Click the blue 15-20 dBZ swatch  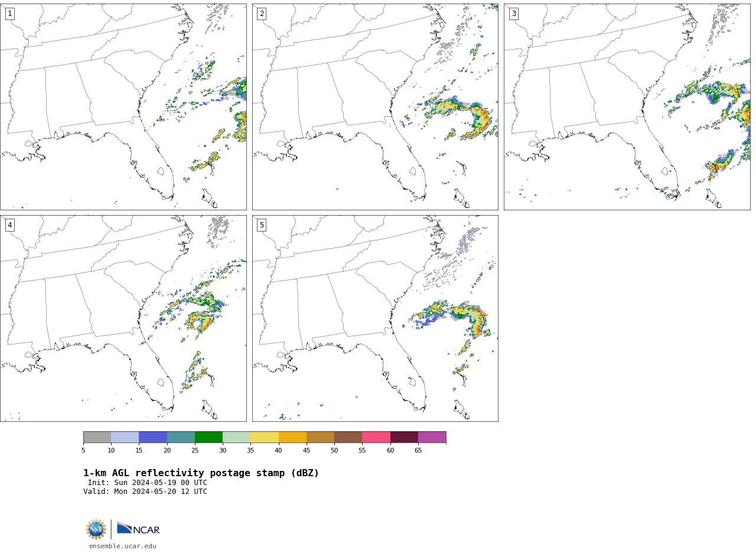pos(153,437)
